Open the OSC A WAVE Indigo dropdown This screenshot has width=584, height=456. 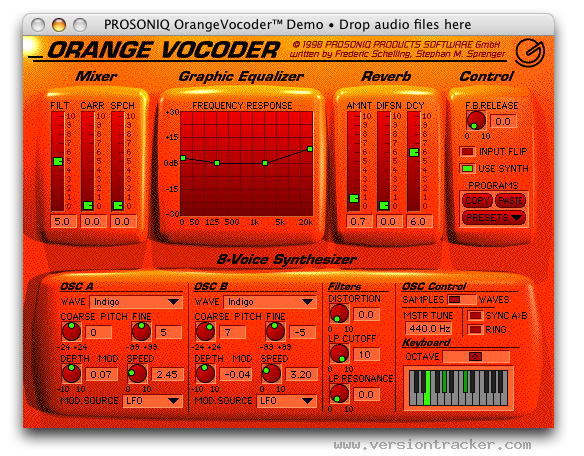(136, 302)
